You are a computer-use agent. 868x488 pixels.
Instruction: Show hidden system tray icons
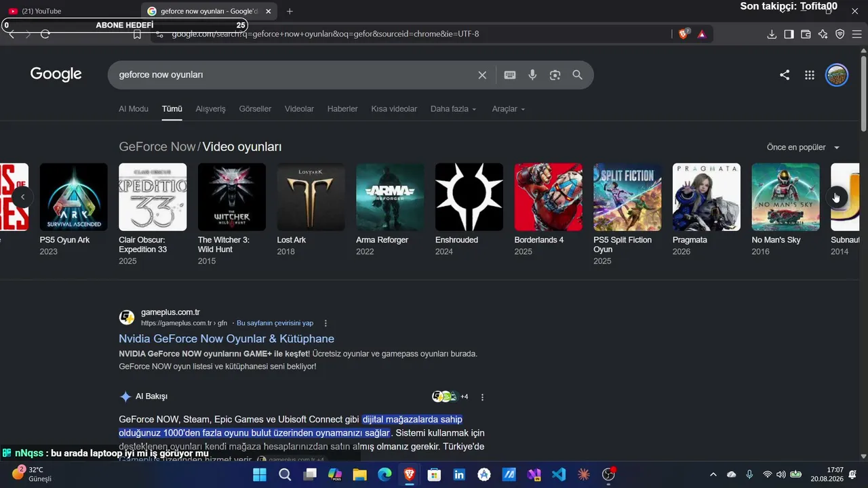(x=713, y=474)
